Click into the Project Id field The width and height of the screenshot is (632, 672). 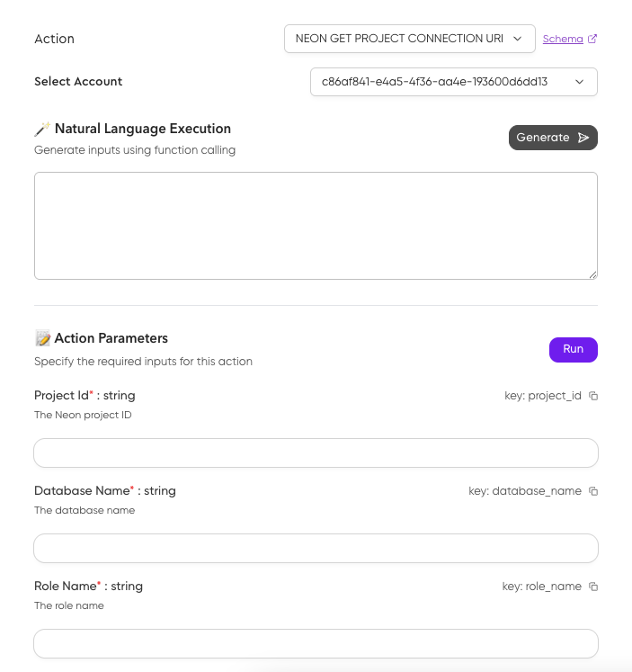pyautogui.click(x=316, y=453)
